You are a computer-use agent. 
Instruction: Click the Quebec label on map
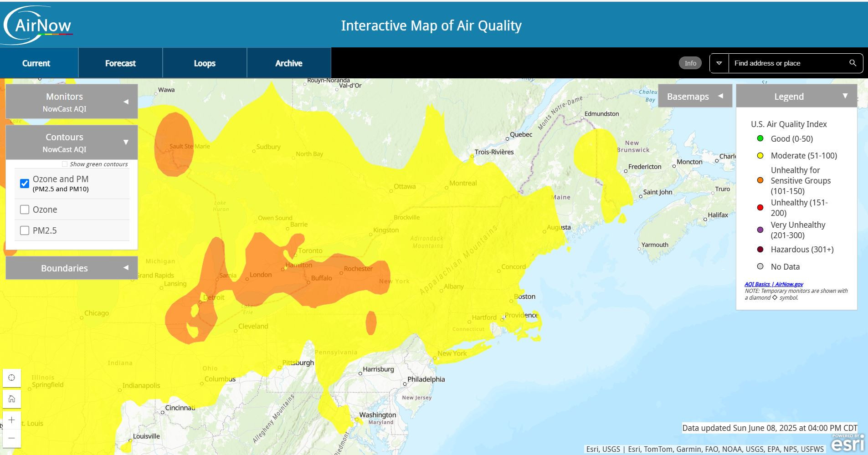pos(521,135)
